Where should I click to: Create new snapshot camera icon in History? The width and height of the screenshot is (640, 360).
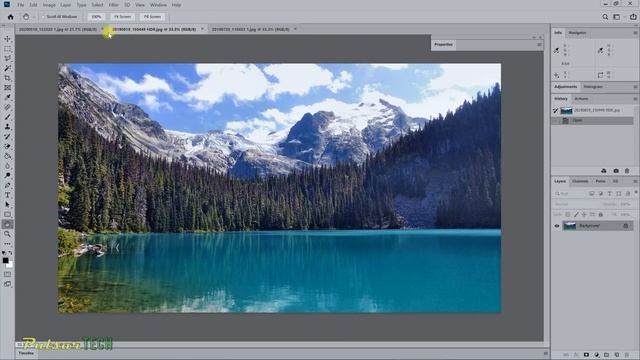click(616, 171)
